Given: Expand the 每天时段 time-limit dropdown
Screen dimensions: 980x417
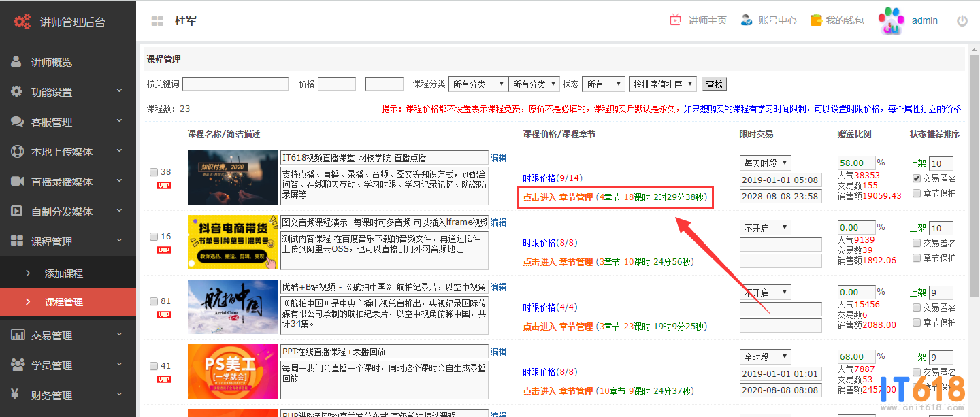Looking at the screenshot, I should 765,163.
